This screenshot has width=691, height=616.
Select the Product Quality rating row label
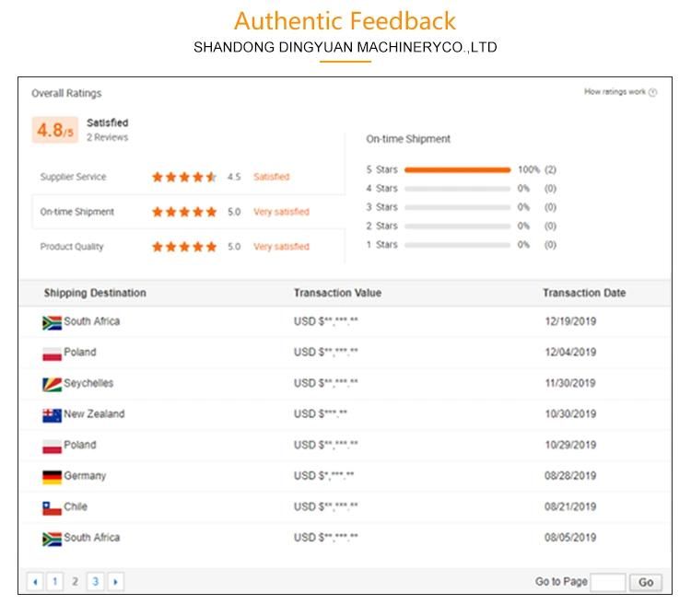72,247
